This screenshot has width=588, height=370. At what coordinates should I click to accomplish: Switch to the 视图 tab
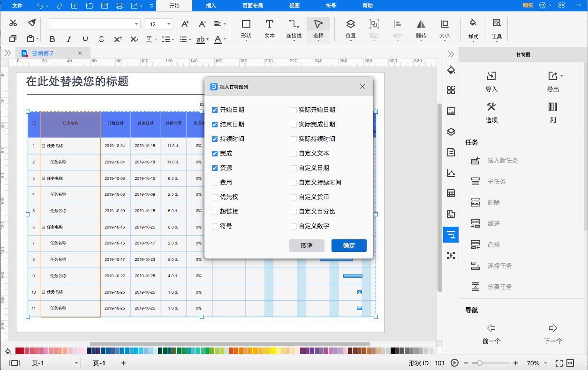(x=294, y=6)
